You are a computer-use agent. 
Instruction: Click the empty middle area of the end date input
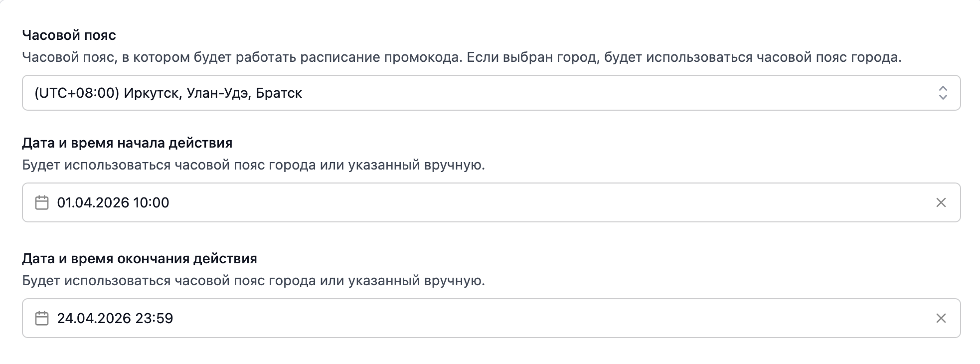click(x=498, y=319)
